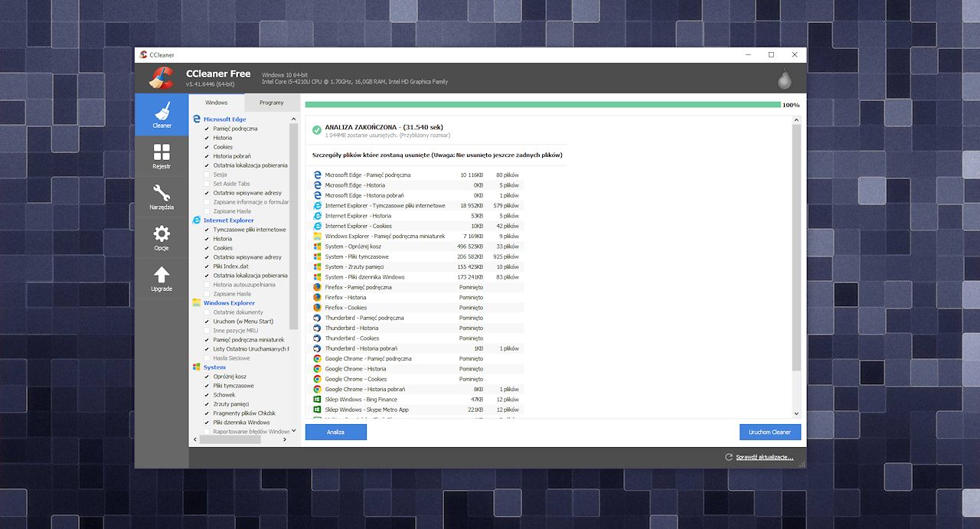Open the Narzędzia wrench section
Image resolution: width=980 pixels, height=529 pixels.
pyautogui.click(x=162, y=197)
